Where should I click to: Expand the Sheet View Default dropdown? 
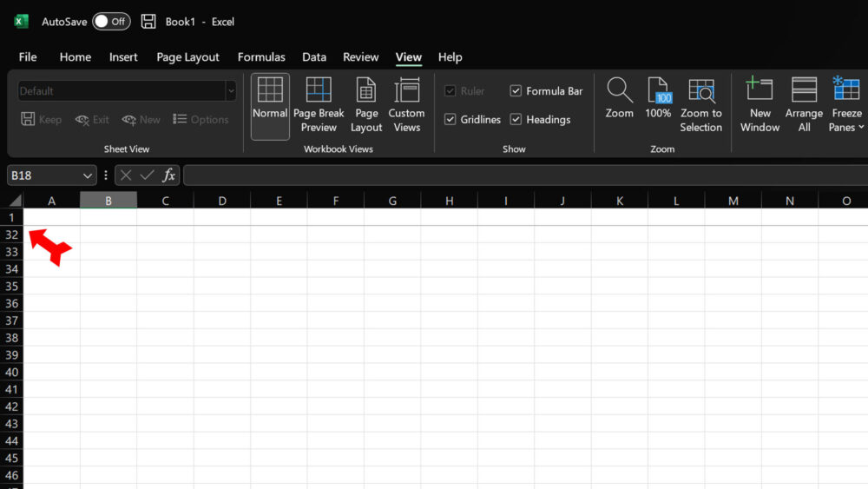click(x=230, y=91)
